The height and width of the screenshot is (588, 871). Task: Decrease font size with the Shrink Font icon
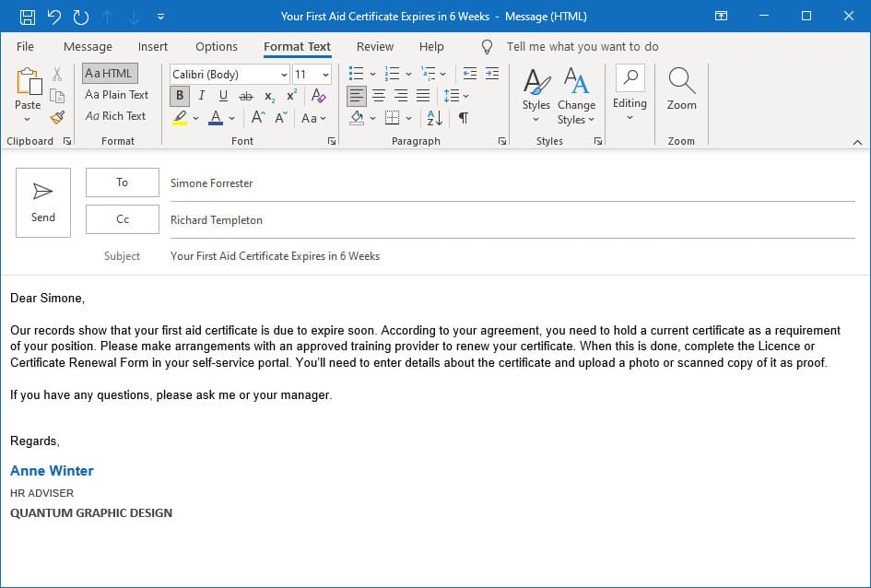[x=281, y=118]
